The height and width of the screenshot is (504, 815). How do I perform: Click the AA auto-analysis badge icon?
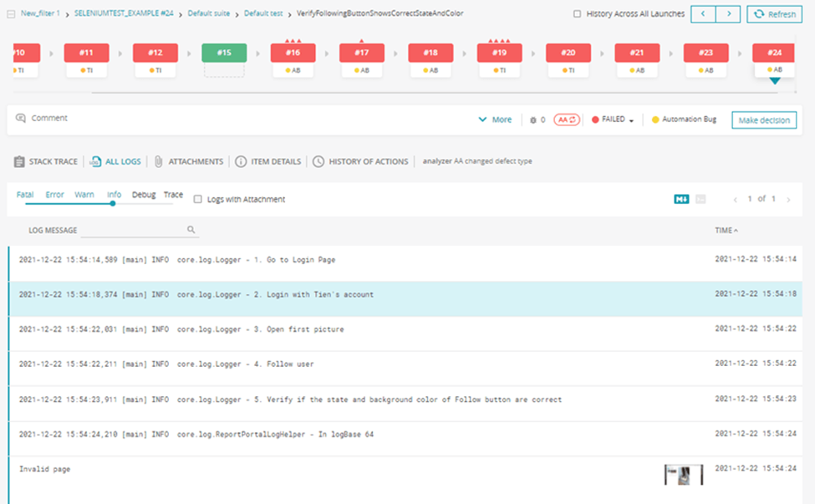click(567, 120)
